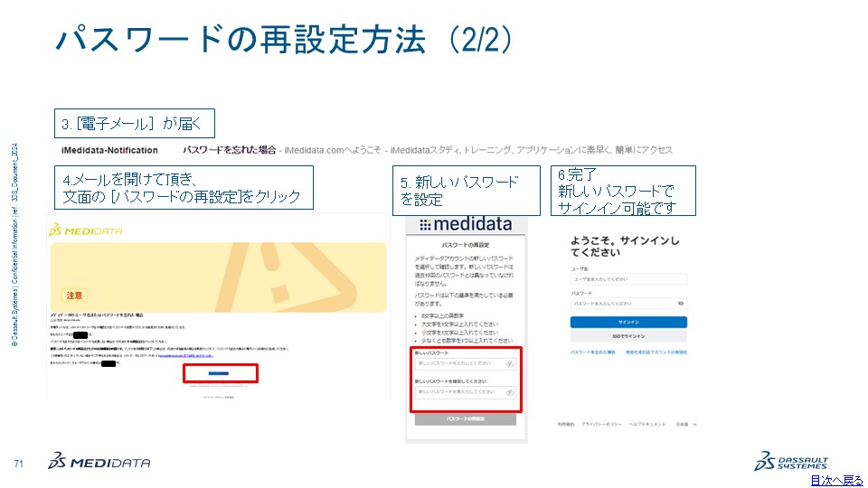Click the step 6 完了 text box
The width and height of the screenshot is (868, 488).
pos(623,191)
